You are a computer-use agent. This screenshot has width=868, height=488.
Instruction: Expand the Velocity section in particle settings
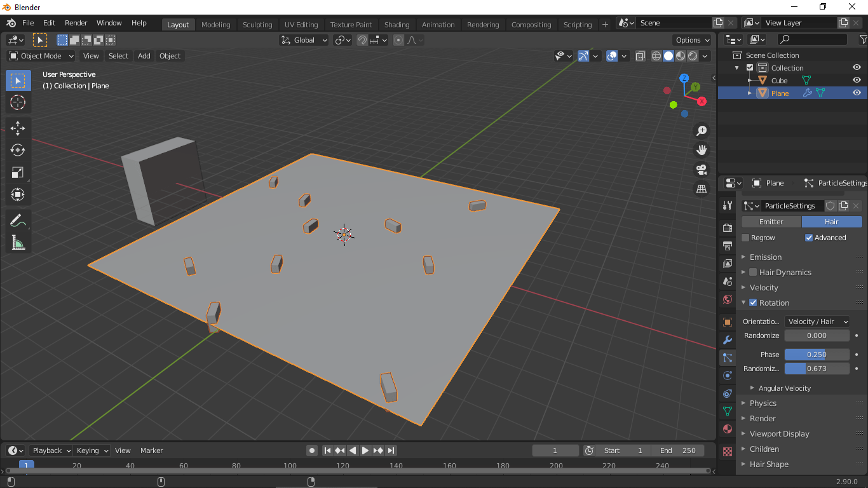tap(743, 287)
